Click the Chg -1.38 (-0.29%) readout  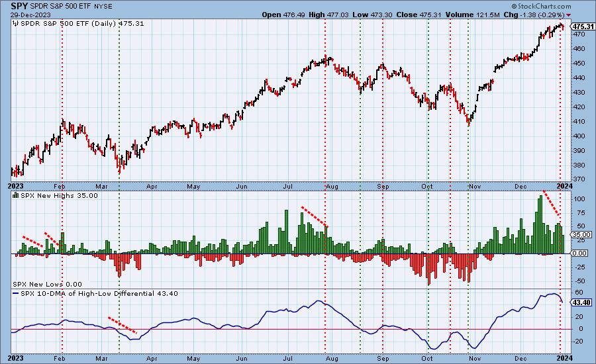[534, 15]
